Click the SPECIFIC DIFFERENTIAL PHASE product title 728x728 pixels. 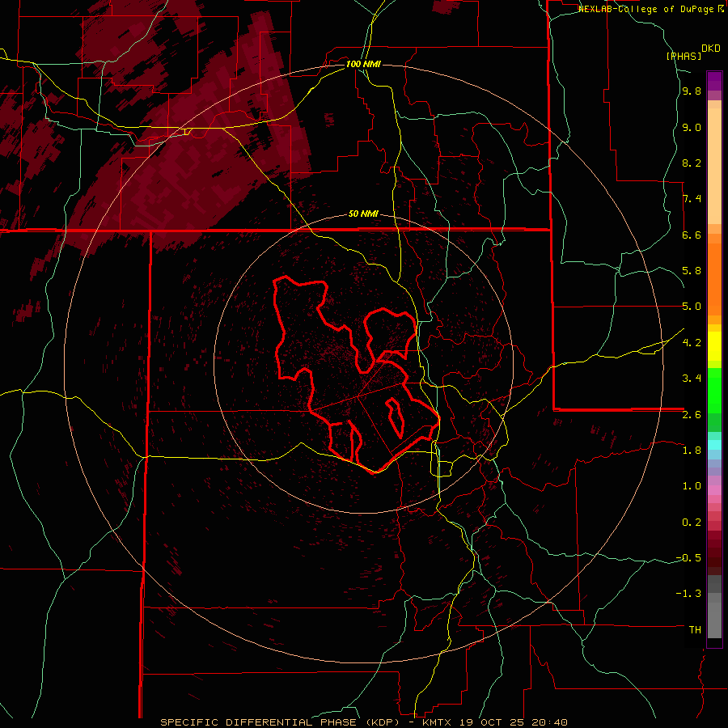258,722
